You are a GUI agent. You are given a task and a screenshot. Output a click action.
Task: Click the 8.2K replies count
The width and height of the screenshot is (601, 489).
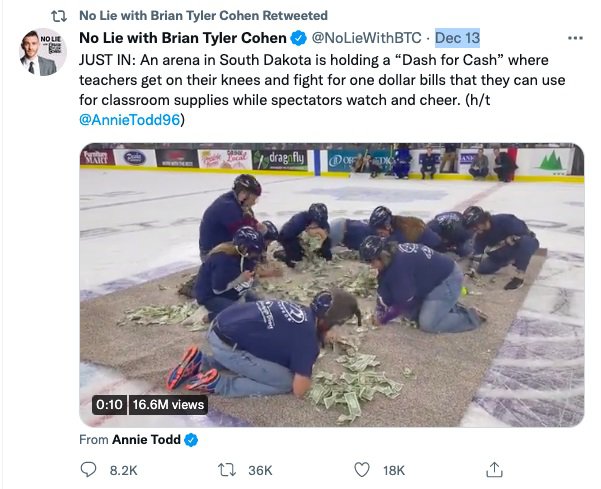(x=122, y=469)
